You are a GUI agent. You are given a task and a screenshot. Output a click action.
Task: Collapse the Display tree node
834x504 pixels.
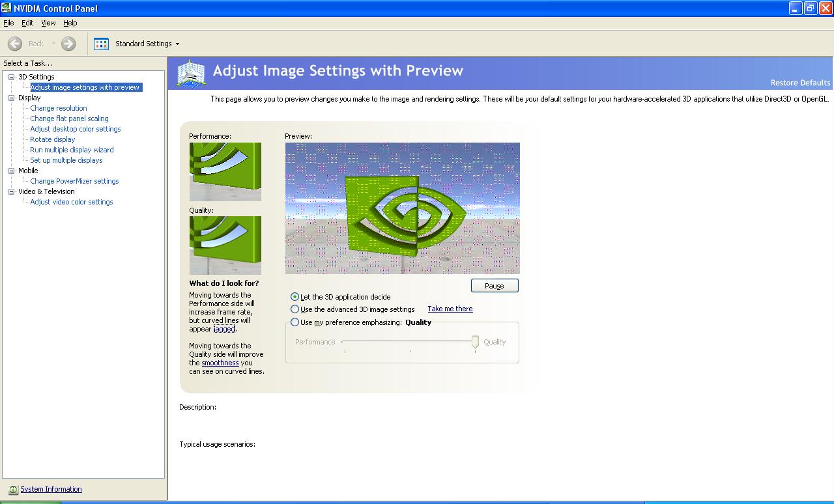[x=11, y=98]
